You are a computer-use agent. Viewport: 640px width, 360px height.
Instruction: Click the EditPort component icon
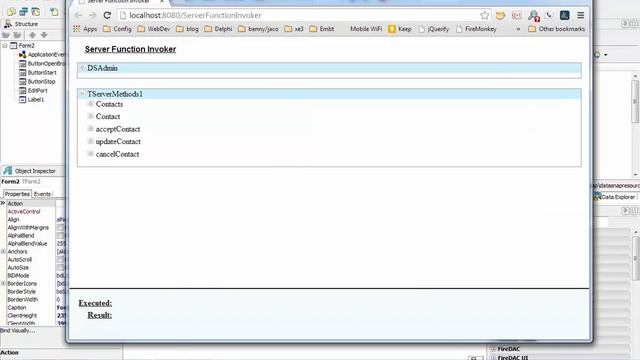(x=22, y=90)
